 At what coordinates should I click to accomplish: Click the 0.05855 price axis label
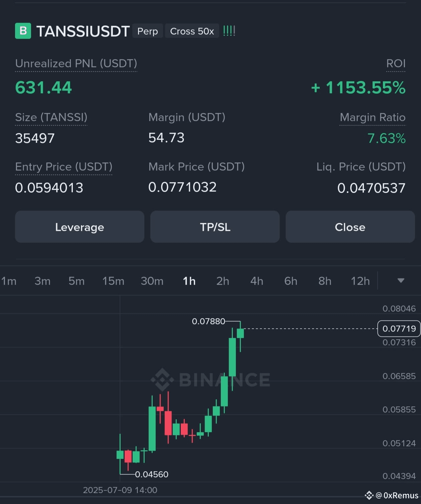pyautogui.click(x=399, y=409)
